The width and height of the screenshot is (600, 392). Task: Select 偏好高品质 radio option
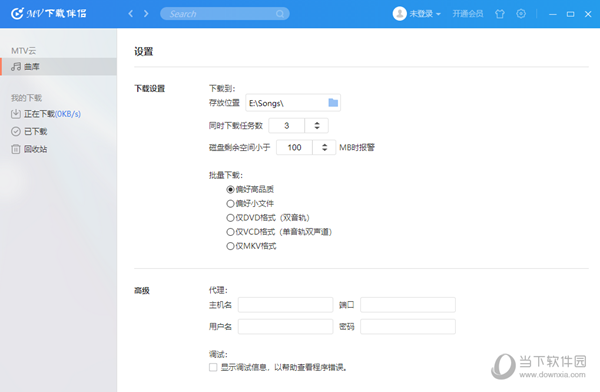[x=250, y=189]
